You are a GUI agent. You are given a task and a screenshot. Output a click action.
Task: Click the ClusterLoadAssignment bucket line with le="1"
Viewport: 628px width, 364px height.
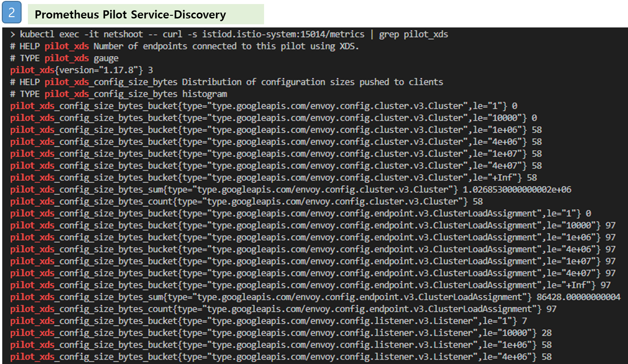(x=301, y=213)
